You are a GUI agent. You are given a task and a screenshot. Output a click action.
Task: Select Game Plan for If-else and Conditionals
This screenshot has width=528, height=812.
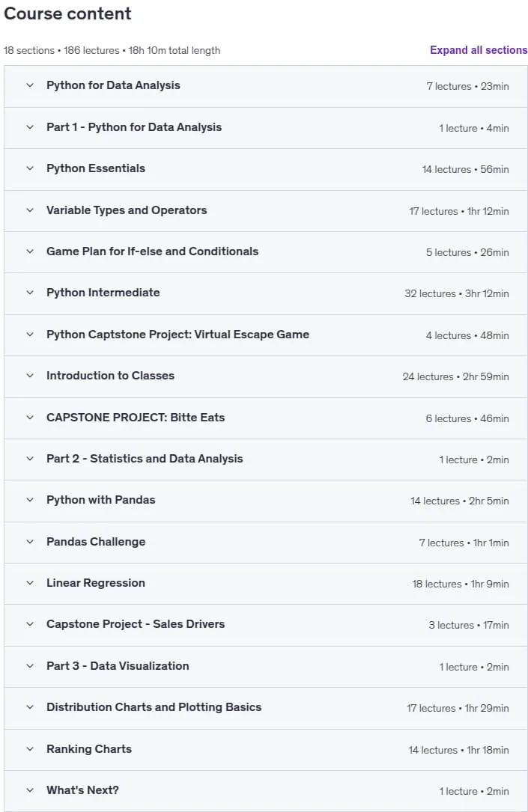[x=152, y=251]
